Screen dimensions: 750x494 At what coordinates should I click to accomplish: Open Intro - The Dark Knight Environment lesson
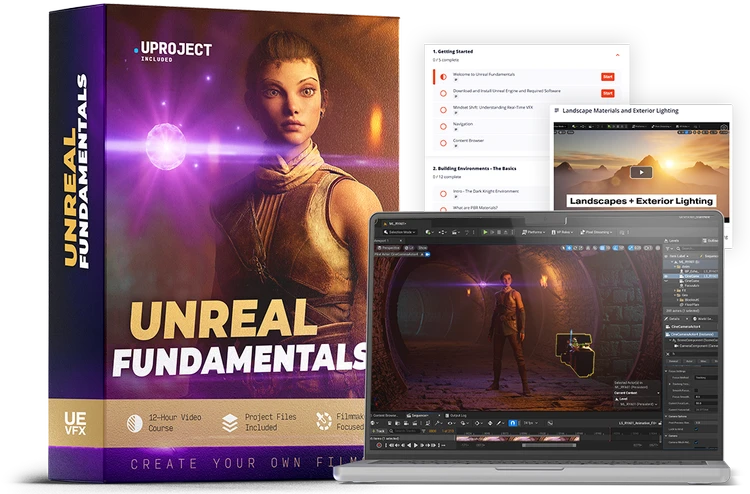[485, 191]
